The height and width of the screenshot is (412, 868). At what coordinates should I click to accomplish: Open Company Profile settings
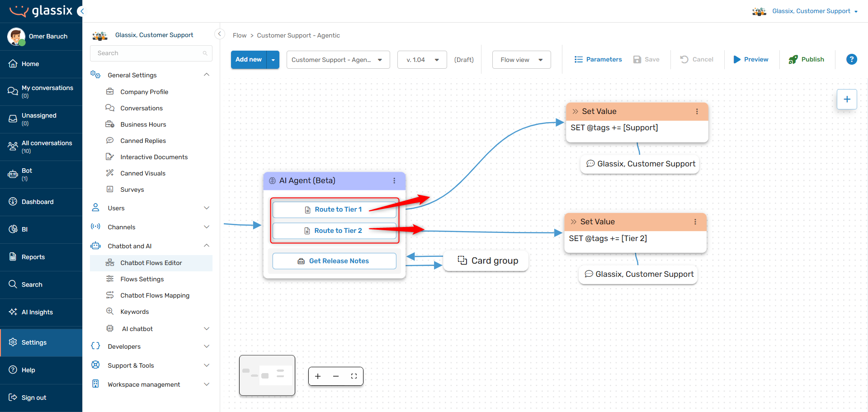pyautogui.click(x=144, y=92)
